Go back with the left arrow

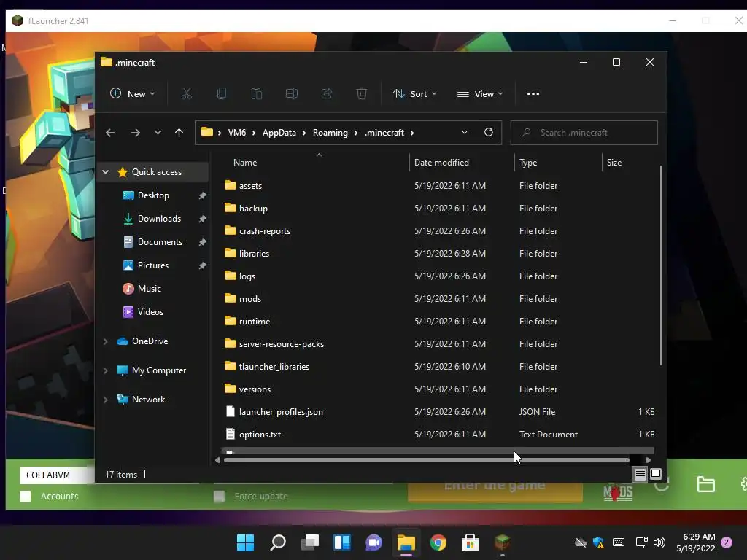tap(110, 133)
